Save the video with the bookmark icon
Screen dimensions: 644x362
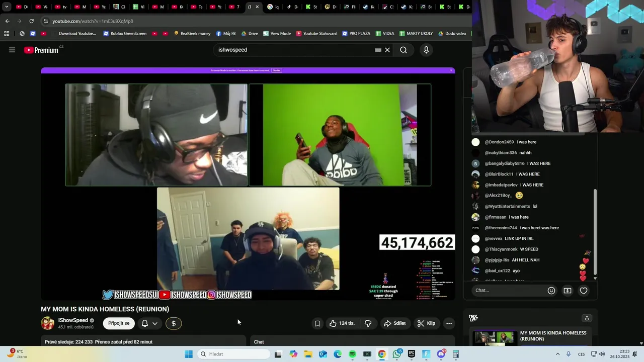tap(317, 323)
